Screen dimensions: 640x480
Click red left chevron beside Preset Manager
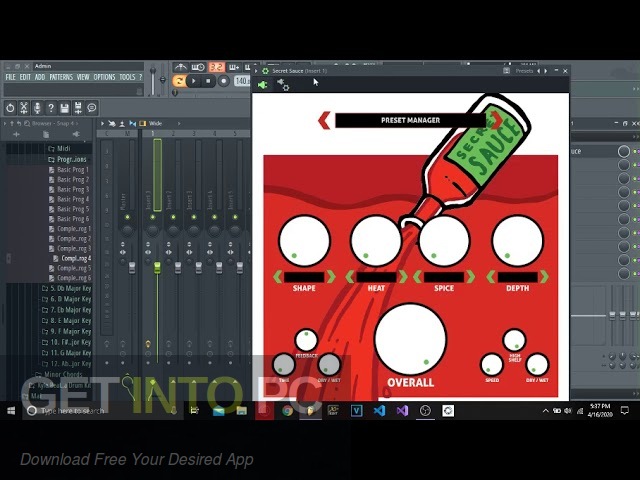[324, 120]
